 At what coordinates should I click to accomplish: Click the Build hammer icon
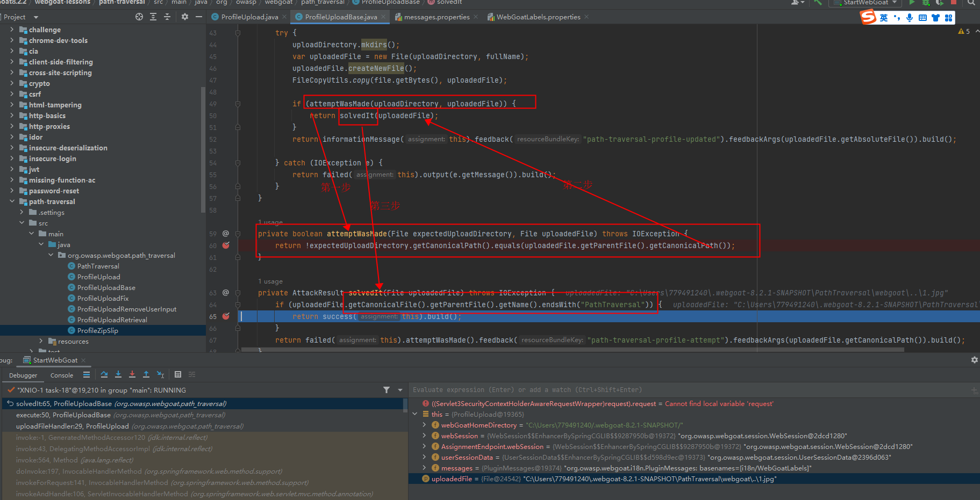pyautogui.click(x=818, y=3)
